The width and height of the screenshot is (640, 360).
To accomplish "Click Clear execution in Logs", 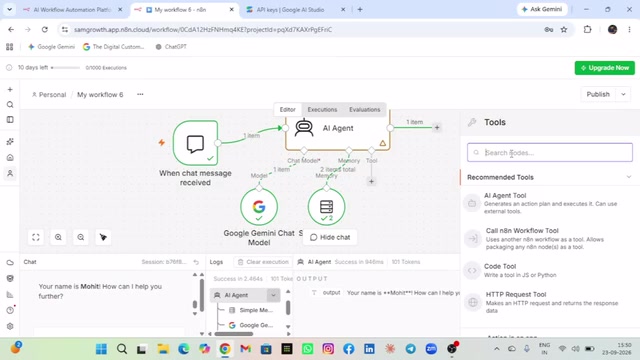I will [x=263, y=262].
